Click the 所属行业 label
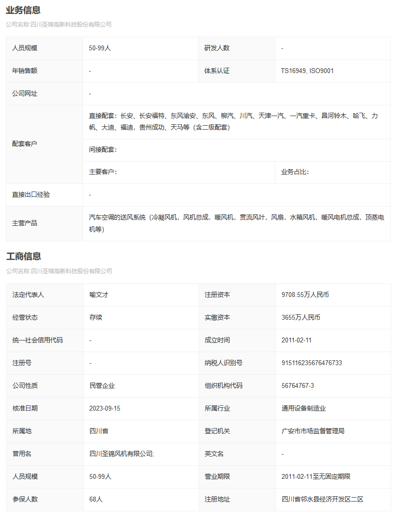Viewport: 399px width, 532px height. [x=217, y=409]
